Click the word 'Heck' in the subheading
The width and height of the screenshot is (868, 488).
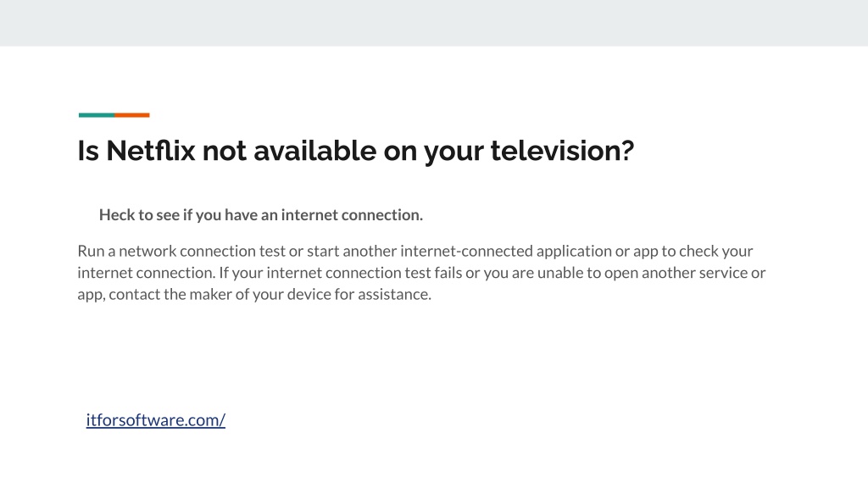click(x=117, y=214)
